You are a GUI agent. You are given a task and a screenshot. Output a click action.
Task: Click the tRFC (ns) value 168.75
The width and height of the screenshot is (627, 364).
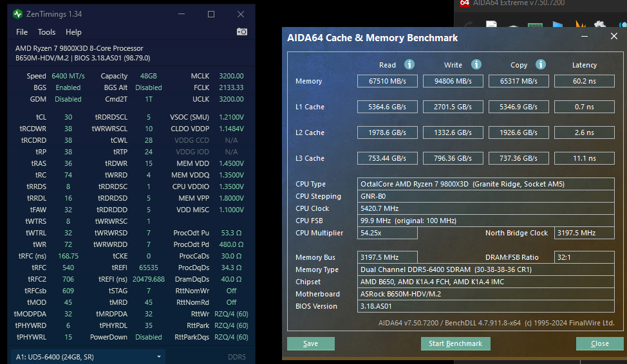pos(68,256)
